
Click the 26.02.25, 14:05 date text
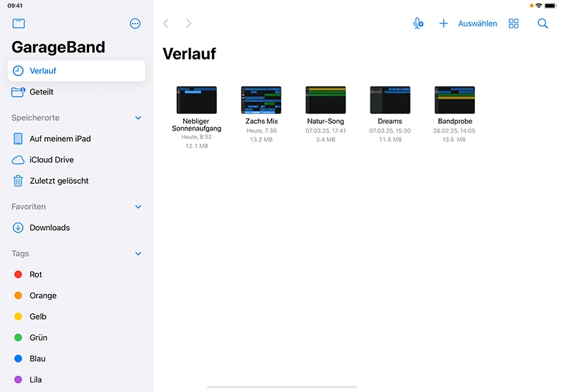coord(454,131)
